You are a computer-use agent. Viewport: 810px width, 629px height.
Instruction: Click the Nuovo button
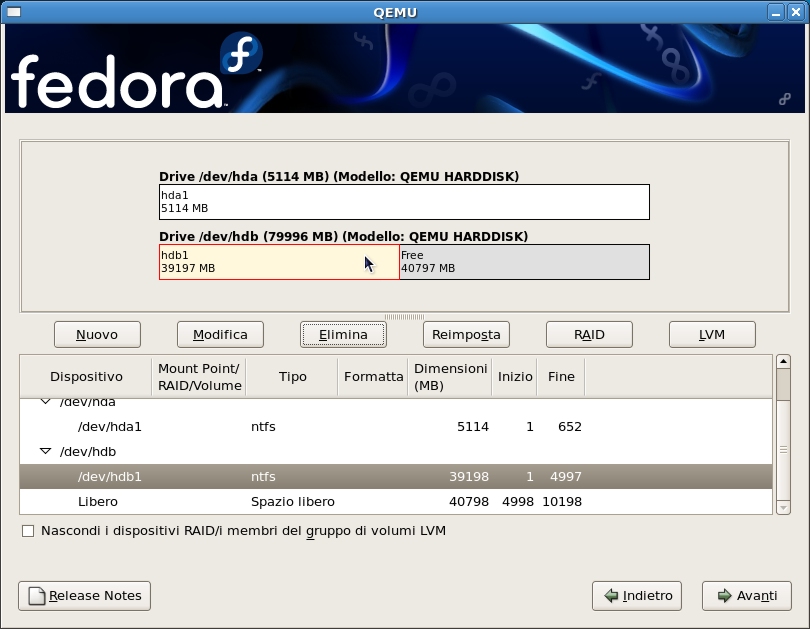[97, 335]
